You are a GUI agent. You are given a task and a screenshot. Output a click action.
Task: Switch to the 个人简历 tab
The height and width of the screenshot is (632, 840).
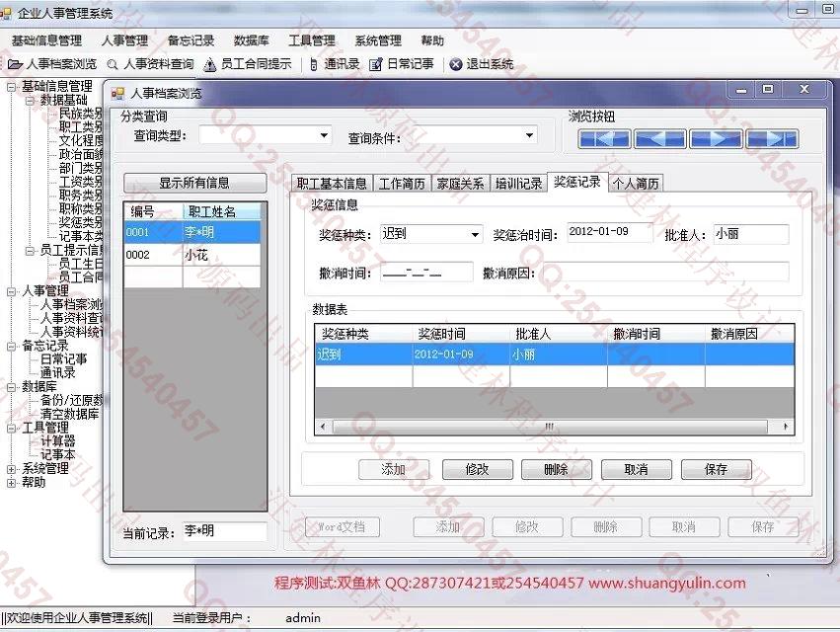pyautogui.click(x=636, y=184)
